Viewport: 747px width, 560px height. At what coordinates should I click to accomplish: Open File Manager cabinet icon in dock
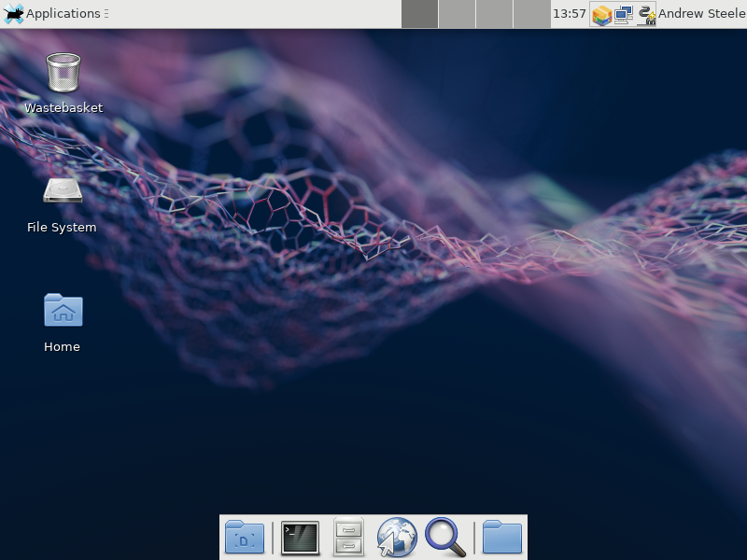tap(348, 538)
